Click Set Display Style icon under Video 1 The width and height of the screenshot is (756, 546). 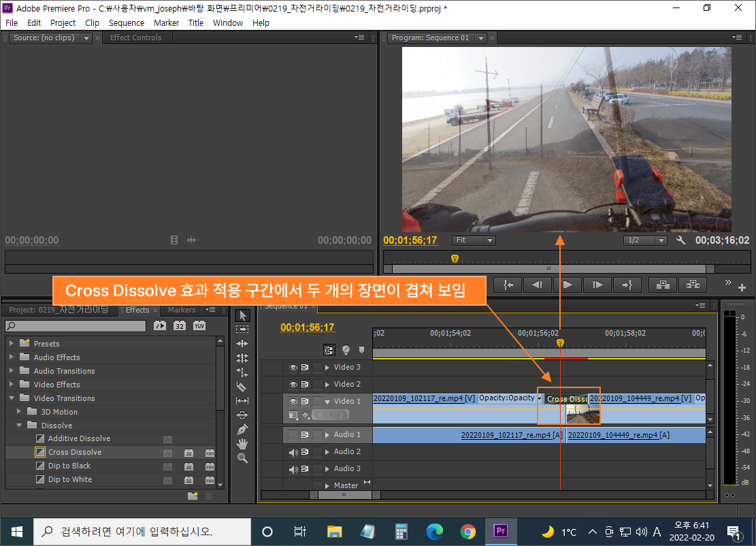pos(293,415)
